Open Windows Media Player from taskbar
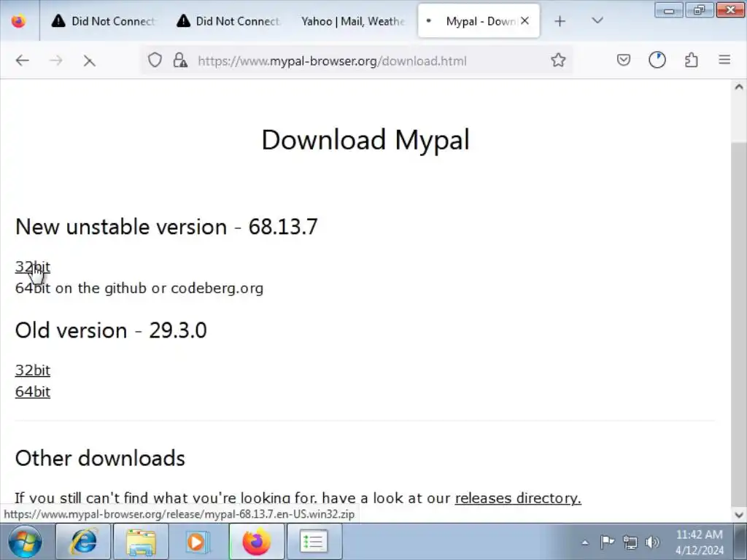Image resolution: width=747 pixels, height=560 pixels. click(x=198, y=542)
